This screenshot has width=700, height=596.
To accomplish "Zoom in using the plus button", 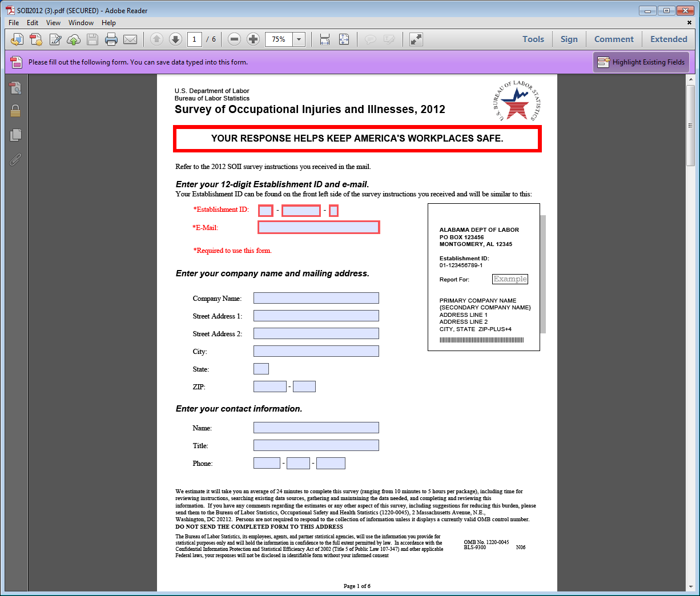I will (x=254, y=39).
